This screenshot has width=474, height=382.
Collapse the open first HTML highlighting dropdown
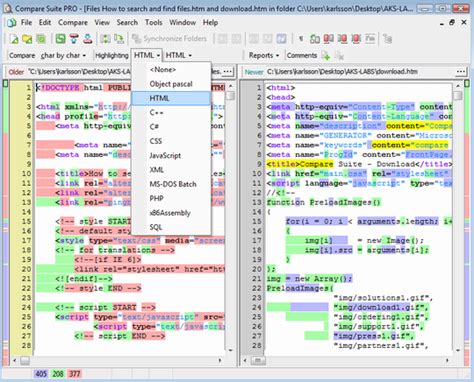point(147,55)
